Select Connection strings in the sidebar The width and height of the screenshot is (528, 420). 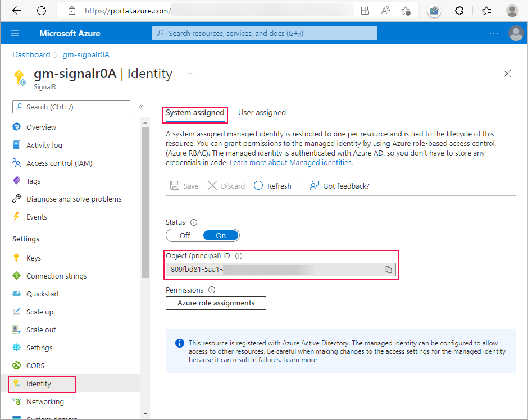(56, 275)
